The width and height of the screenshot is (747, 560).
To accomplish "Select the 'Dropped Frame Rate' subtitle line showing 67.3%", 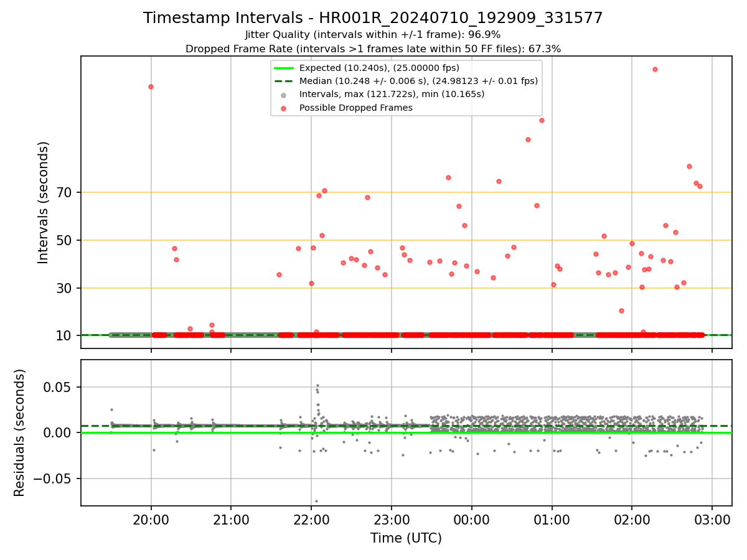I will click(x=373, y=49).
